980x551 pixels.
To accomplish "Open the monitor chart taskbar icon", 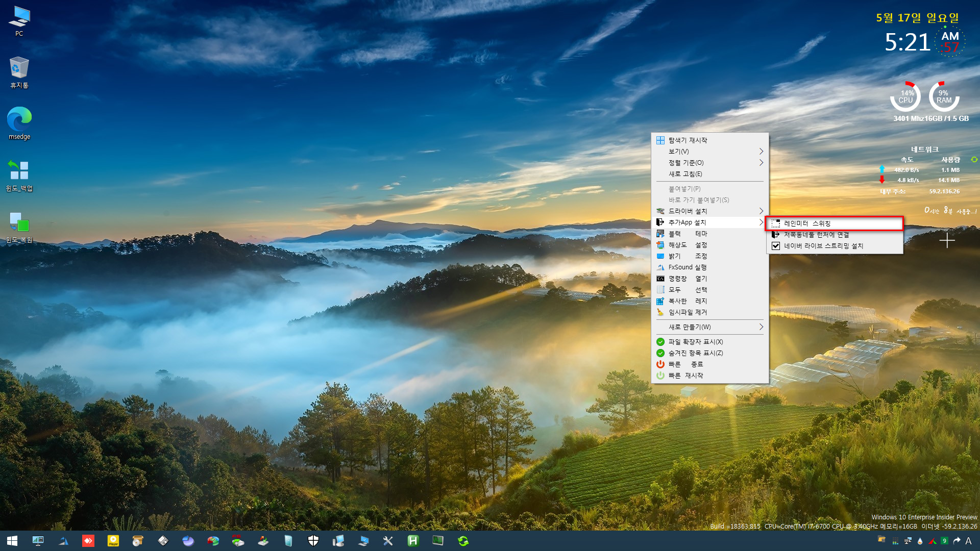I will (38, 541).
